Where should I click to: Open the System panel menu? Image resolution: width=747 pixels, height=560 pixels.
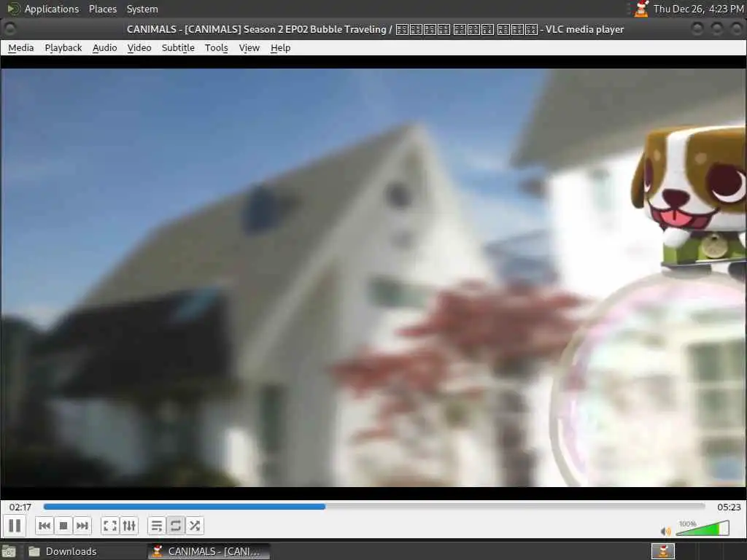(x=142, y=9)
